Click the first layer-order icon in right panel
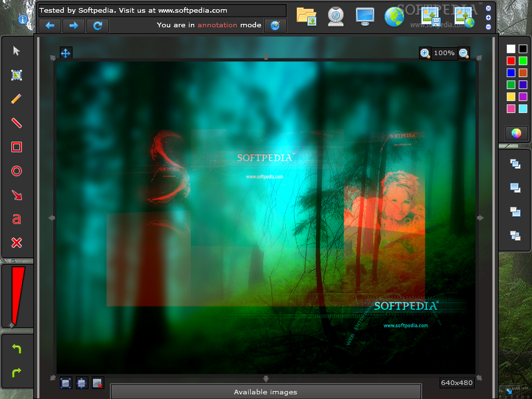 (515, 164)
